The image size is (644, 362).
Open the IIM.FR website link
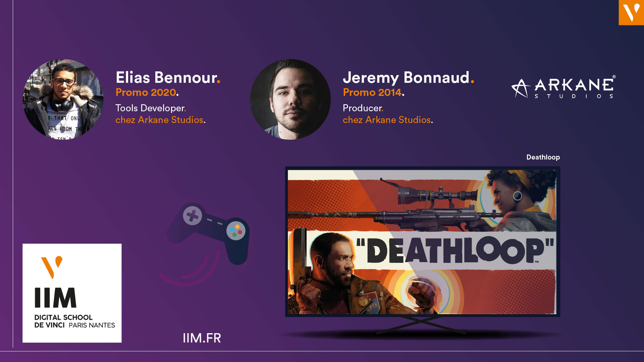coord(202,338)
